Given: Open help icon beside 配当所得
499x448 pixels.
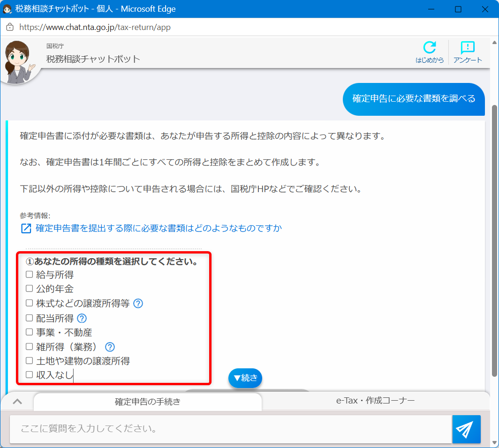Looking at the screenshot, I should 82,318.
